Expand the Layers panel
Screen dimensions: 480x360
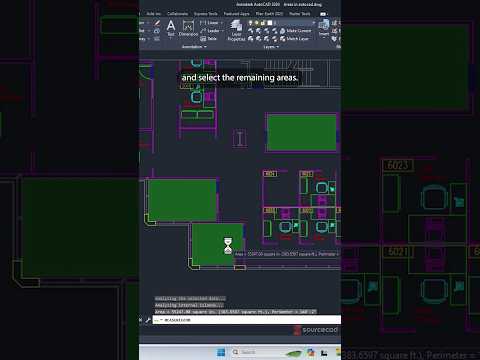[x=271, y=47]
